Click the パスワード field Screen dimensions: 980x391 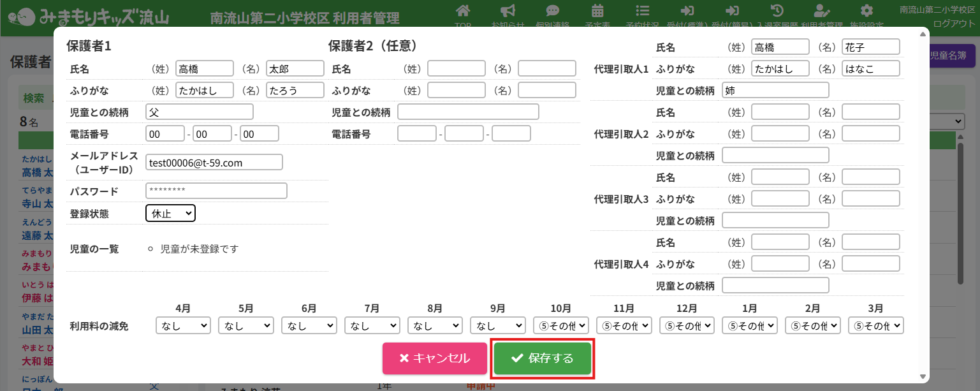[216, 191]
